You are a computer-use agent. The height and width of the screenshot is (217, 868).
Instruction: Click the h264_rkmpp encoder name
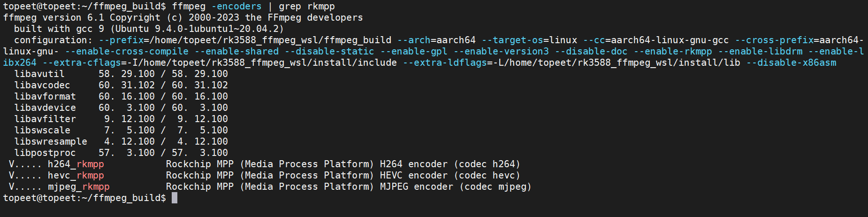76,164
